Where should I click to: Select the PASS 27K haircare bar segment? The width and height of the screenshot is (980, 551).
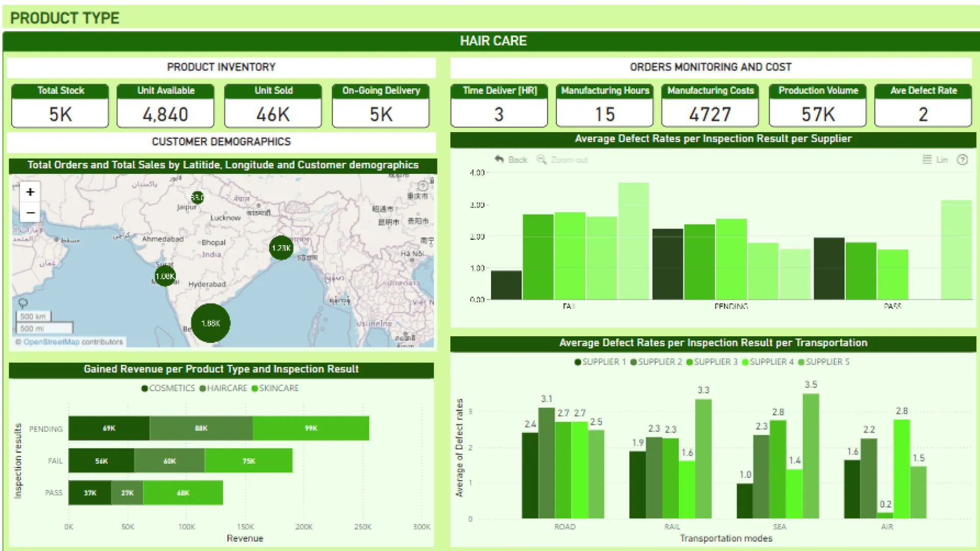click(x=128, y=493)
